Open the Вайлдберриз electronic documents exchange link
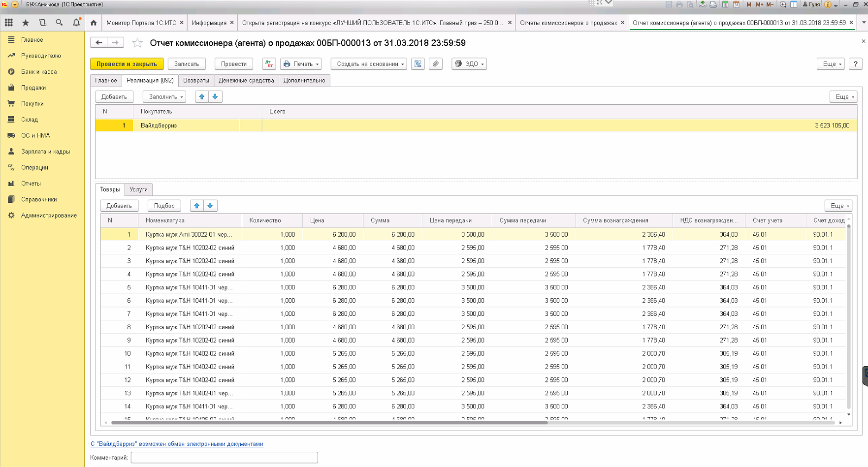868x467 pixels. [x=177, y=444]
